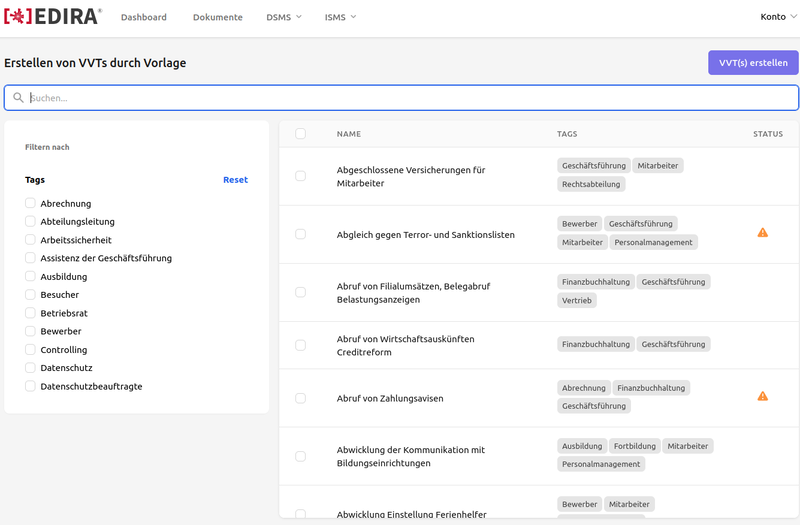The height and width of the screenshot is (525, 800).
Task: Click the EDIRA logo
Action: click(53, 17)
